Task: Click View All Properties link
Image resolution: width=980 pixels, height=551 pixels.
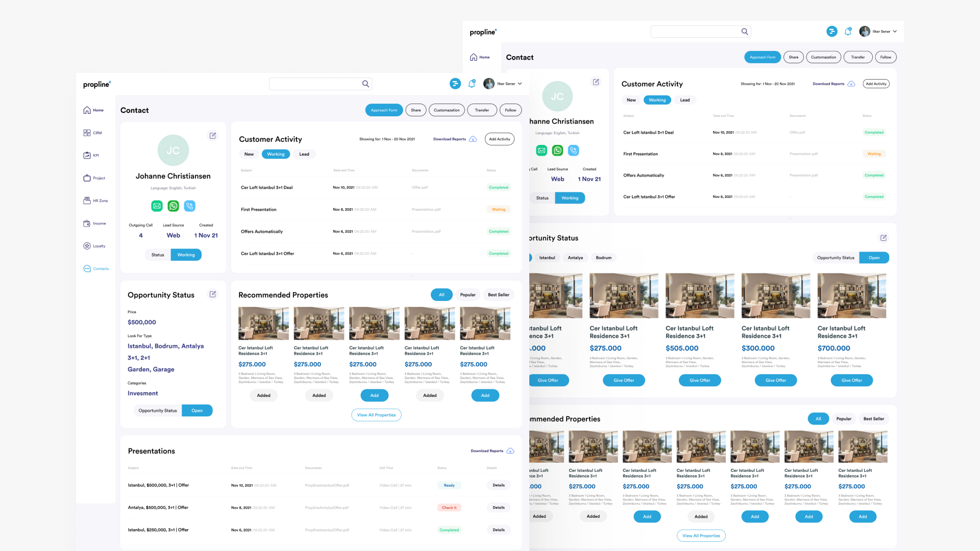Action: (x=376, y=415)
